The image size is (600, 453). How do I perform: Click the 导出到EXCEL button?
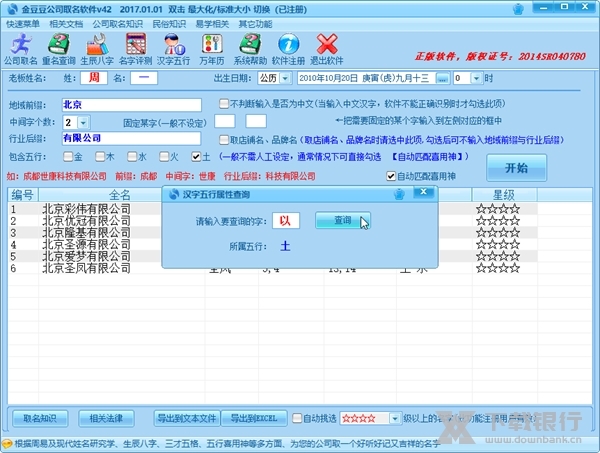pos(254,418)
